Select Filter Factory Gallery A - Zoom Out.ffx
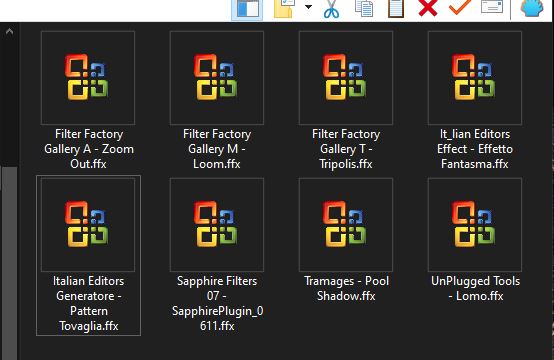The image size is (554, 360). tap(88, 101)
